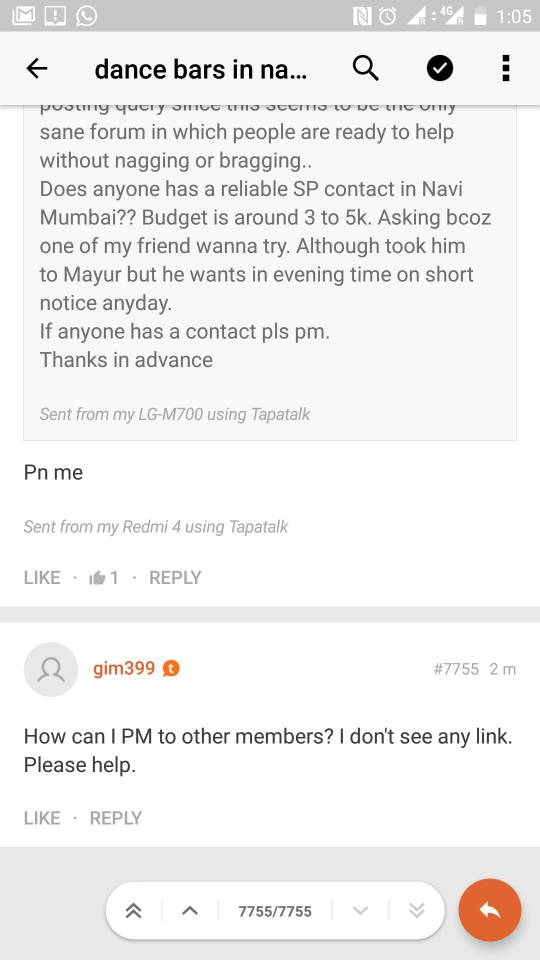The width and height of the screenshot is (540, 960).
Task: Open the three-dot overflow menu
Action: (x=506, y=68)
